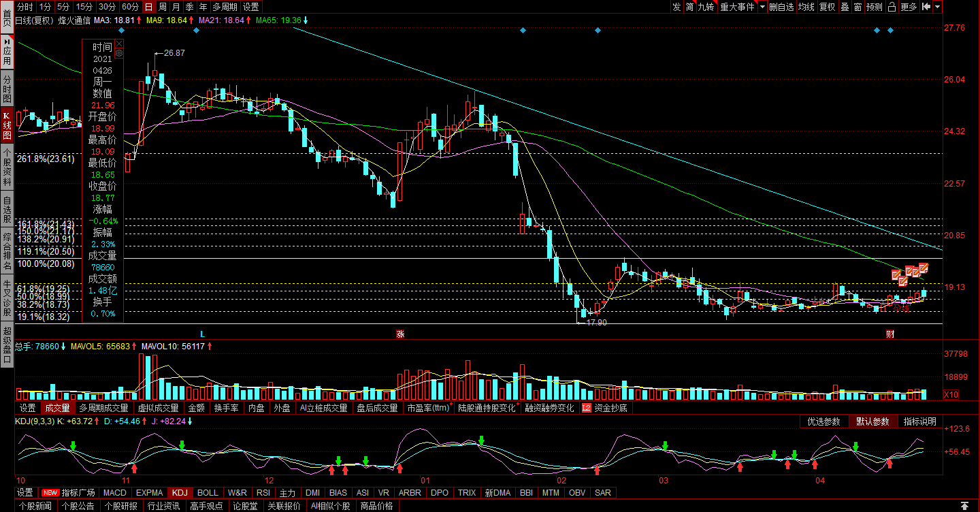The width and height of the screenshot is (980, 512).
Task: Switch indicator to RSI
Action: tap(263, 492)
